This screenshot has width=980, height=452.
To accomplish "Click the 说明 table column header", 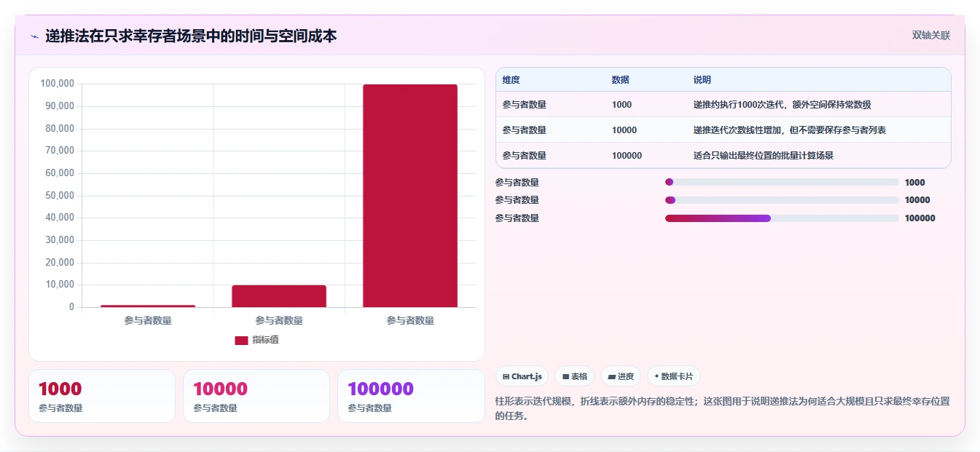I will click(702, 80).
